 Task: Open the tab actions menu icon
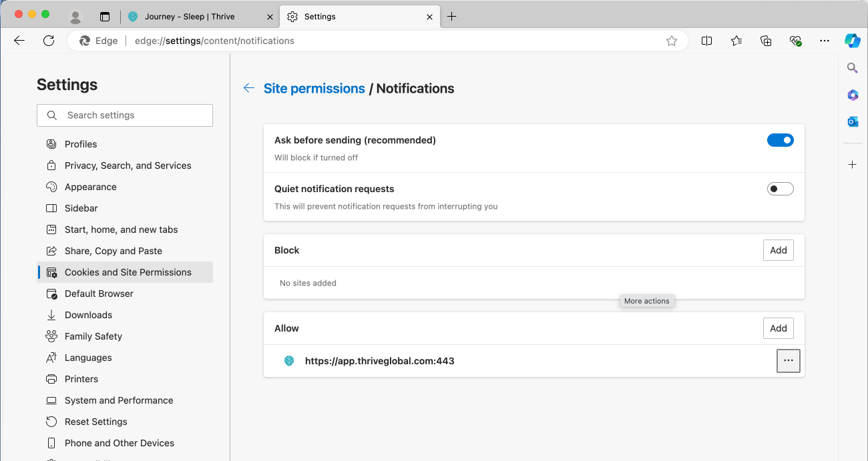[105, 17]
